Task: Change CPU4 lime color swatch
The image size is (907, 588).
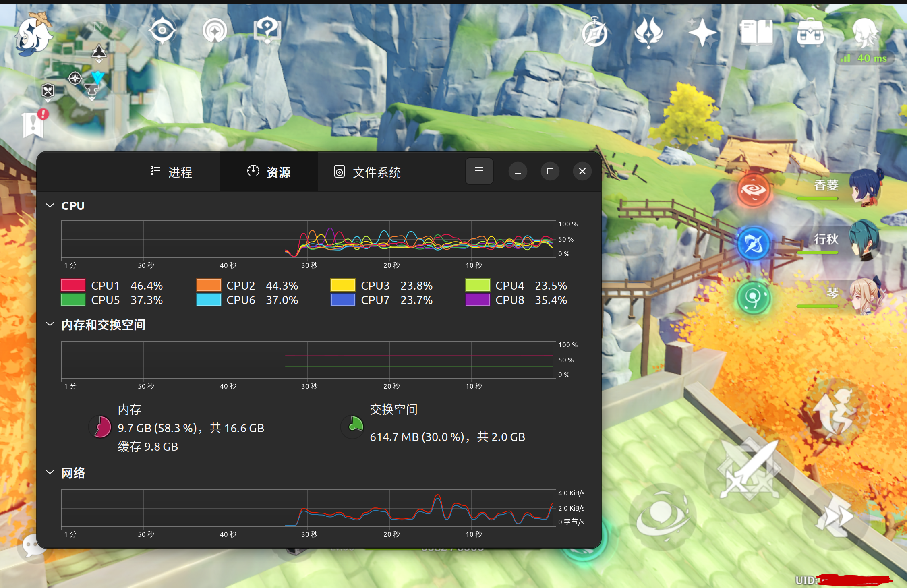Action: [x=478, y=285]
